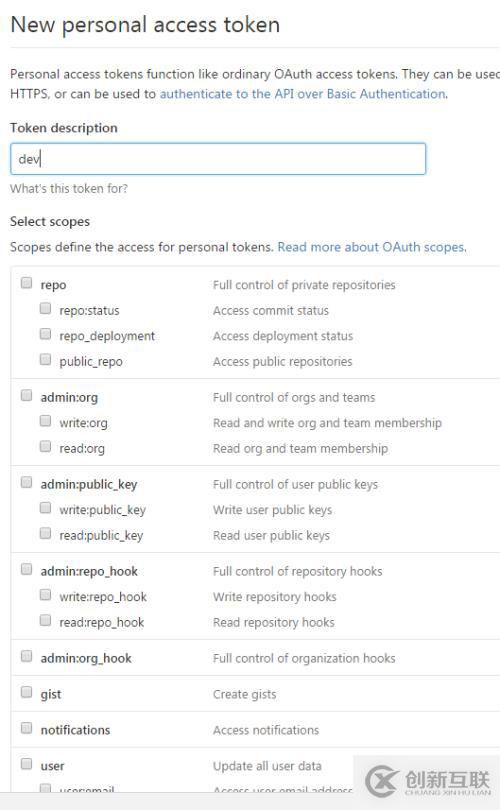Tick the read:org scope
The width and height of the screenshot is (500, 810).
(x=45, y=446)
